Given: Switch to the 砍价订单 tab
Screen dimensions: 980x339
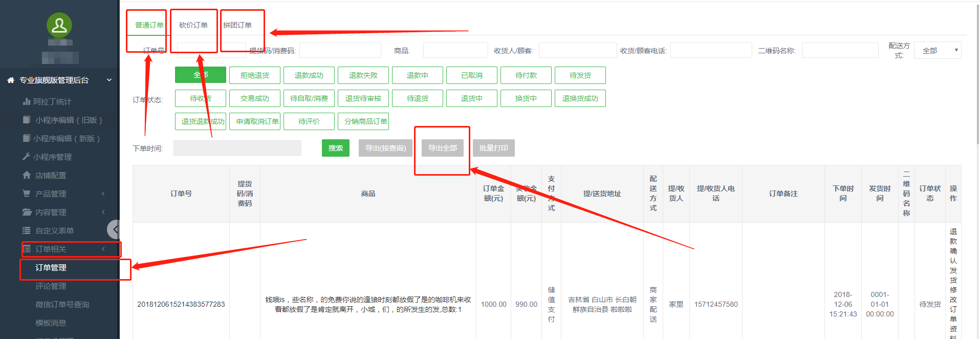Looking at the screenshot, I should point(193,25).
